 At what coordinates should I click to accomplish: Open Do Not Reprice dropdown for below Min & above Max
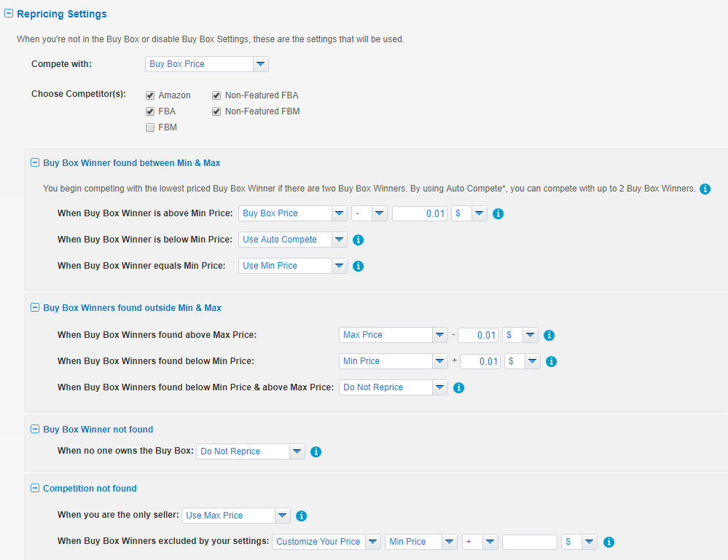pyautogui.click(x=394, y=387)
